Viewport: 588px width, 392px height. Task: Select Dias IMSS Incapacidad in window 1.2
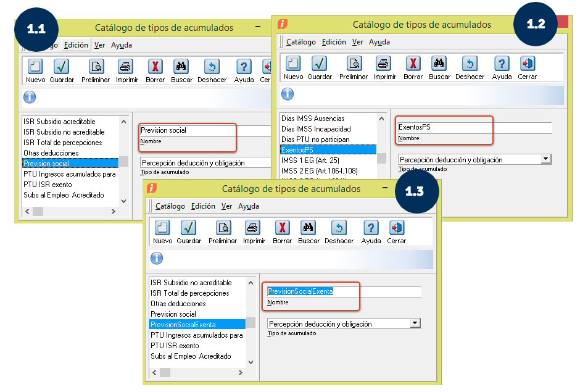(x=328, y=128)
